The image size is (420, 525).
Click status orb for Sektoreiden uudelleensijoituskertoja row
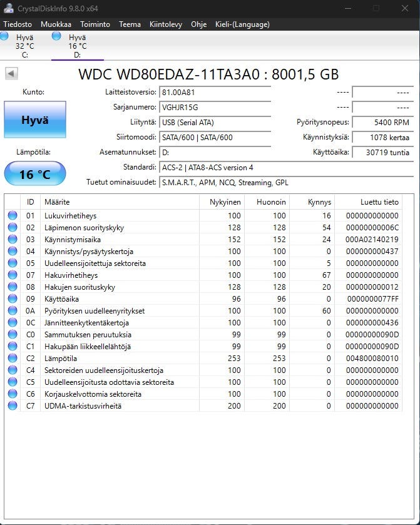point(13,370)
